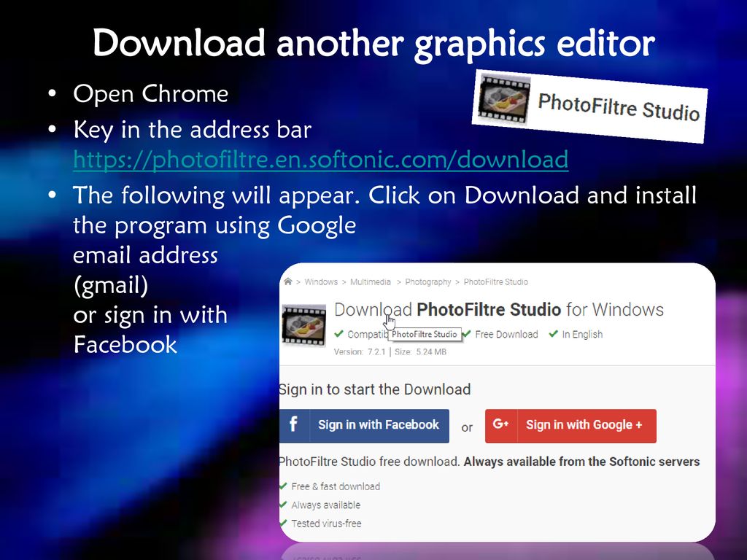Screen dimensions: 747x560
Task: Open the photofiltre.en.softonic.com/download hyperlink
Action: (x=321, y=159)
